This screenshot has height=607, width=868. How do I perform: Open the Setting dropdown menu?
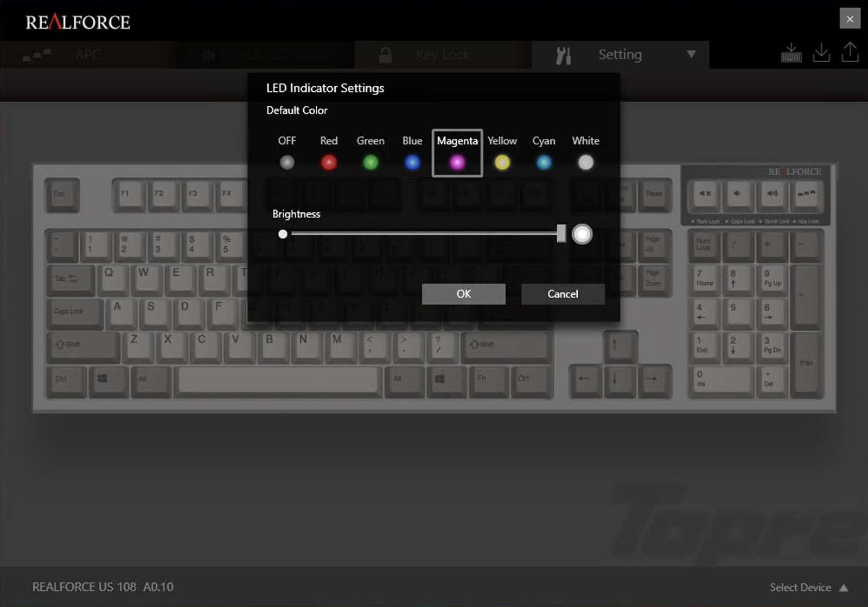[x=620, y=54]
